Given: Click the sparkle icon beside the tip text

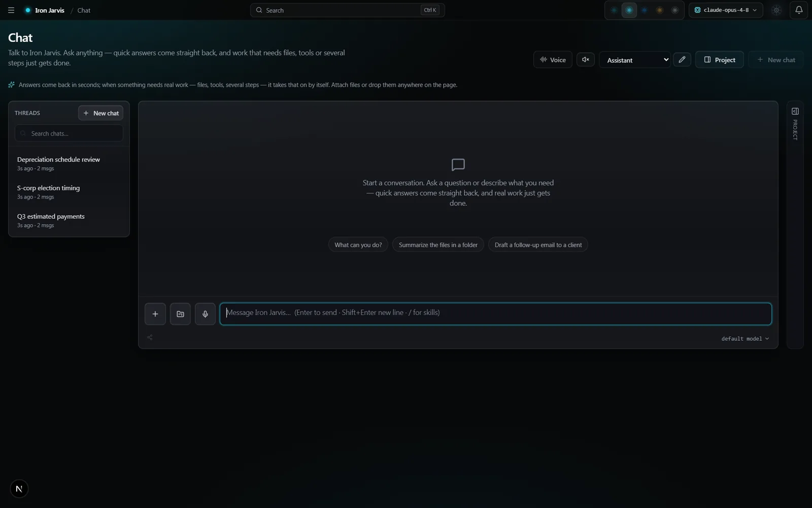Looking at the screenshot, I should pos(12,85).
